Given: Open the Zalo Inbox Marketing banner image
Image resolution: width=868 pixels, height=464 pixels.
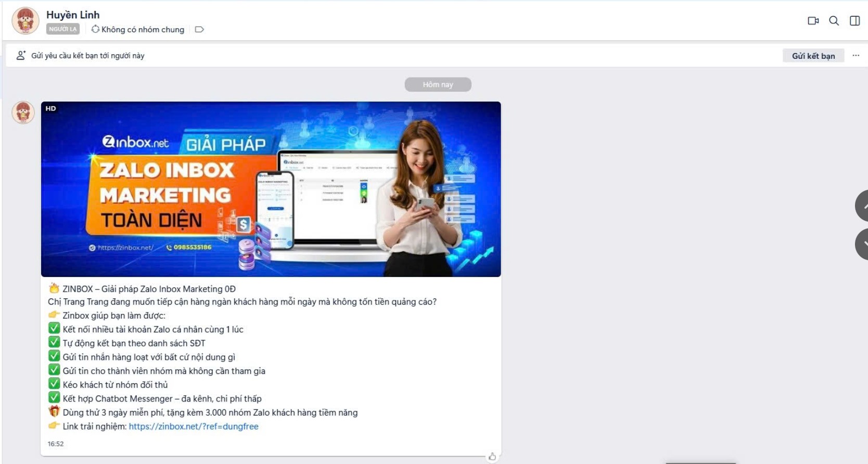Looking at the screenshot, I should point(271,189).
